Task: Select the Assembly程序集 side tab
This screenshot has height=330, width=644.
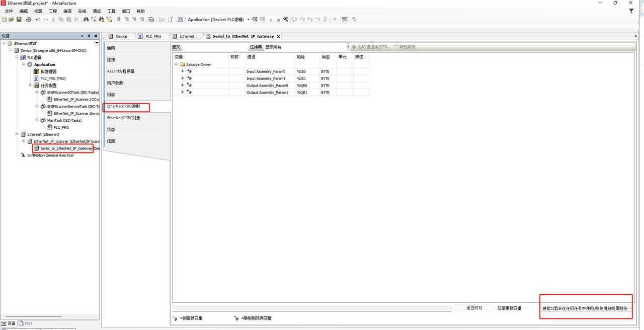Action: [121, 71]
